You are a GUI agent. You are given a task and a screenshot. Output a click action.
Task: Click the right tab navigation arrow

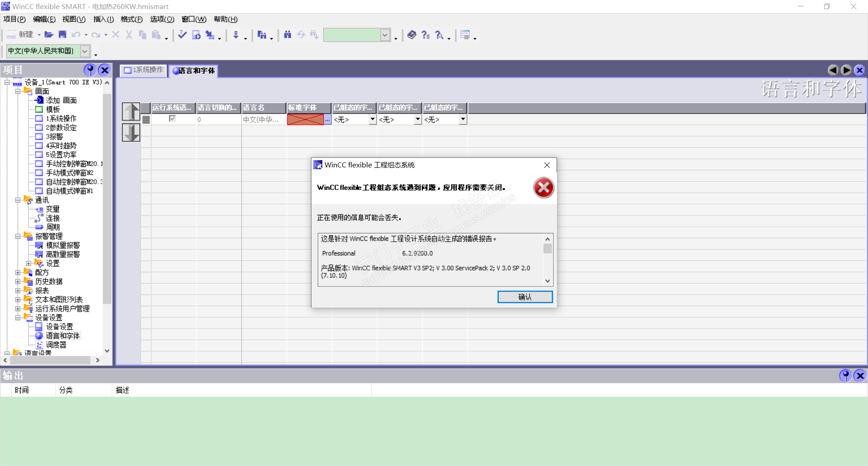click(846, 70)
